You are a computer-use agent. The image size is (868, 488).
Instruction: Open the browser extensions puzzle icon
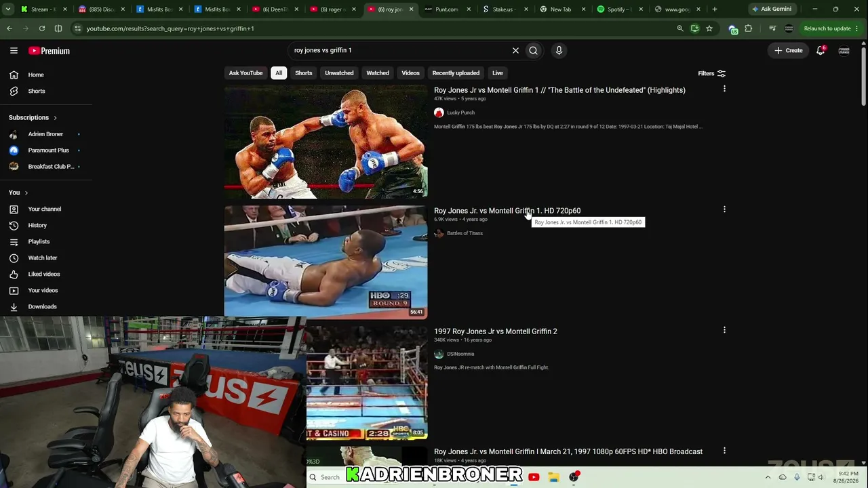[749, 28]
